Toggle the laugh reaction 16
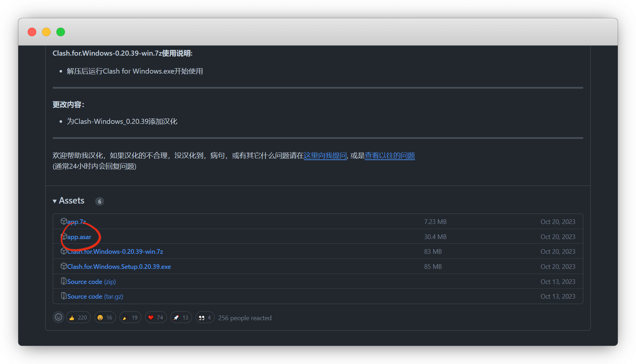 point(105,318)
